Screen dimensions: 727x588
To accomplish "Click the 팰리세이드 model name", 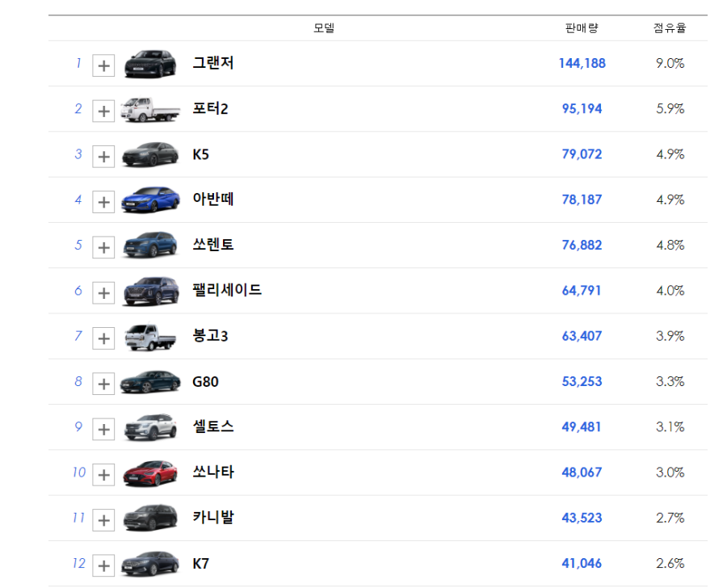I will point(227,290).
